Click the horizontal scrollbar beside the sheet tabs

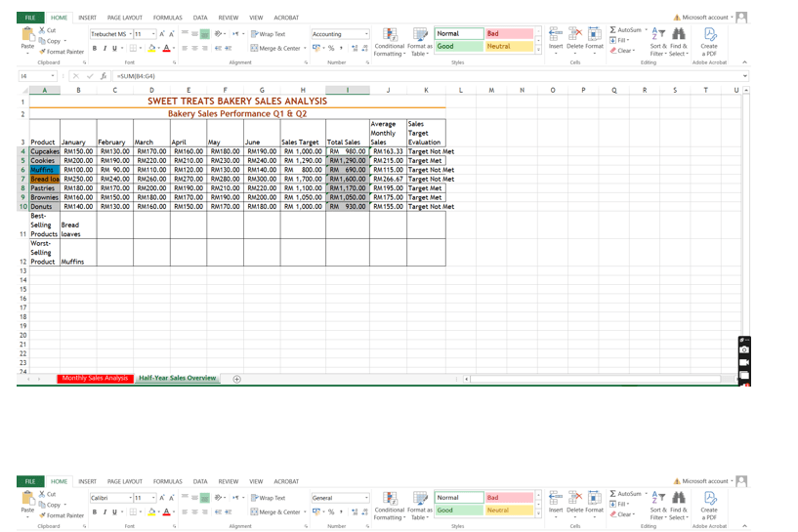click(595, 379)
